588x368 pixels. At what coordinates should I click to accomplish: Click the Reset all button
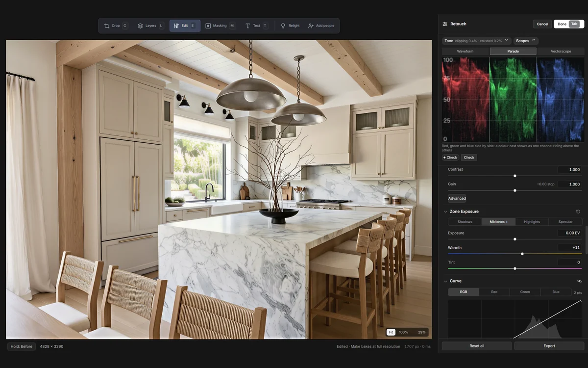pos(477,346)
